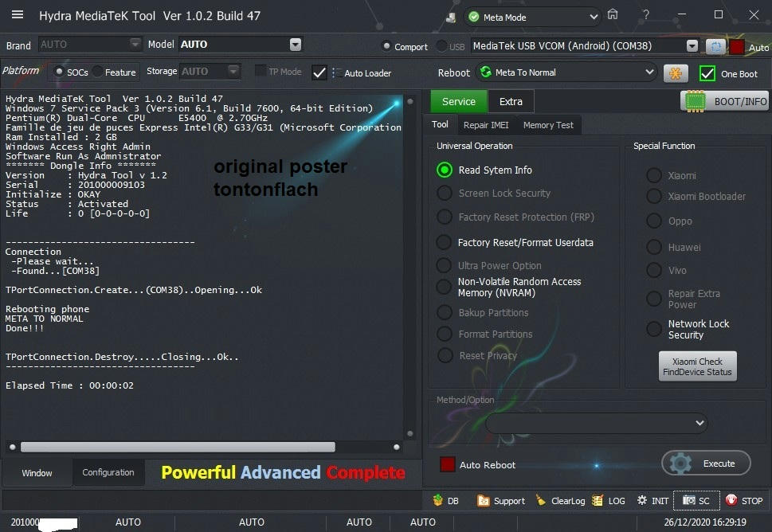Toggle the Auto Reboot checkbox
Image resolution: width=772 pixels, height=532 pixels.
447,464
